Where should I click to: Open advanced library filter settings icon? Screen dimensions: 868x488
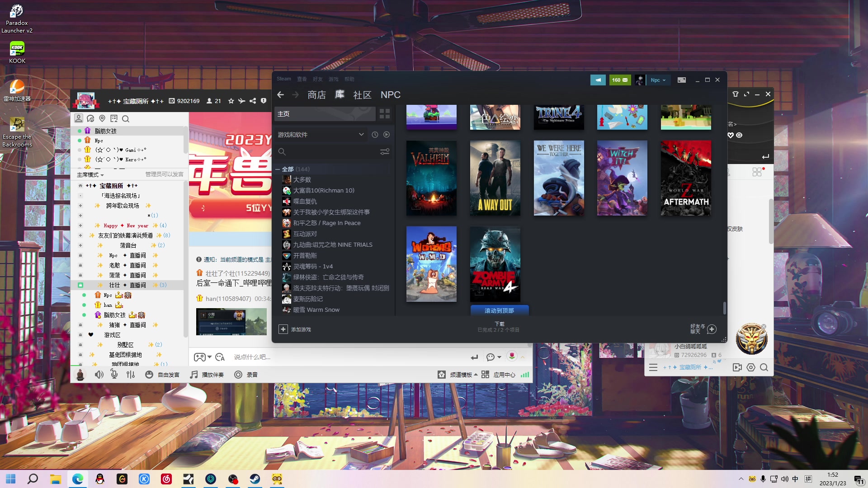tap(385, 152)
